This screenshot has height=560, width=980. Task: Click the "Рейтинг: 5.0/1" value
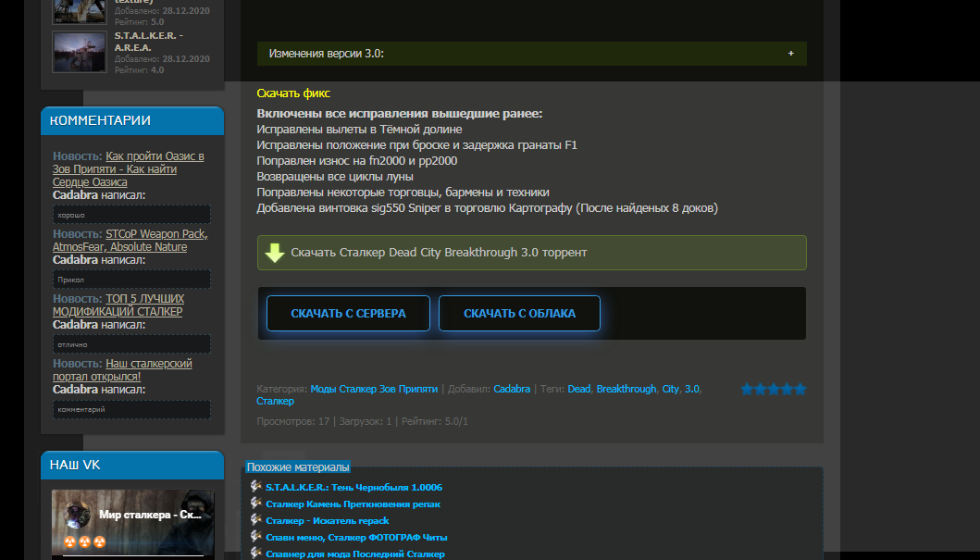coord(435,421)
